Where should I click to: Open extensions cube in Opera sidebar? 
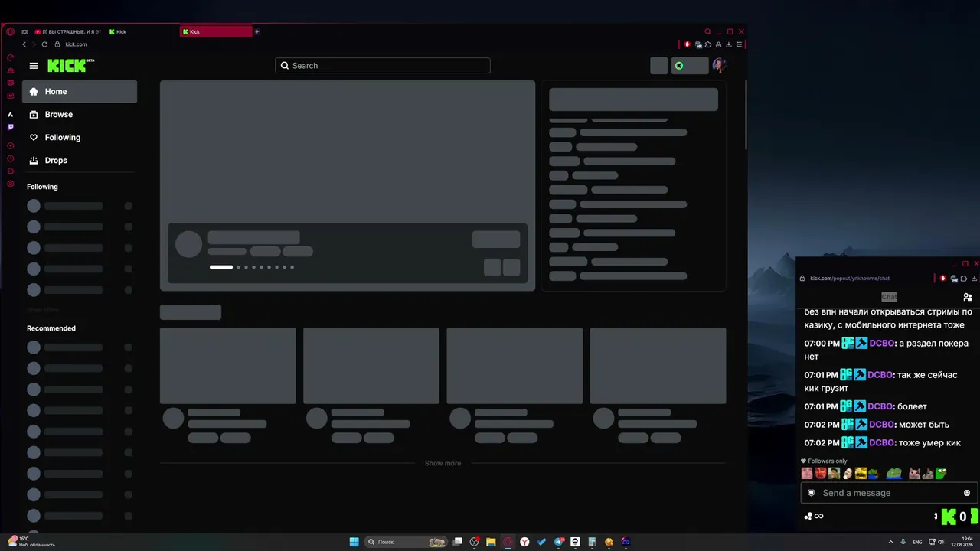(x=10, y=171)
